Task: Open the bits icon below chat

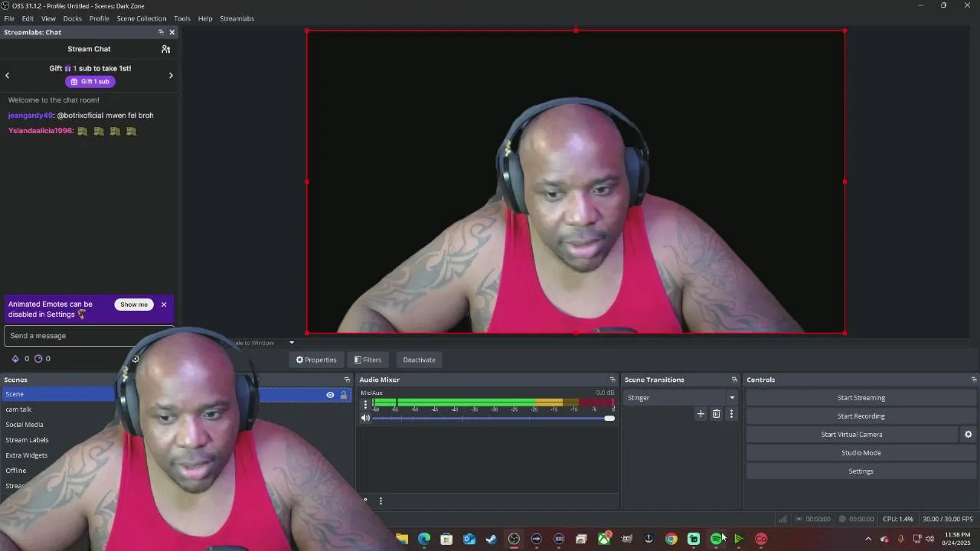Action: [15, 358]
